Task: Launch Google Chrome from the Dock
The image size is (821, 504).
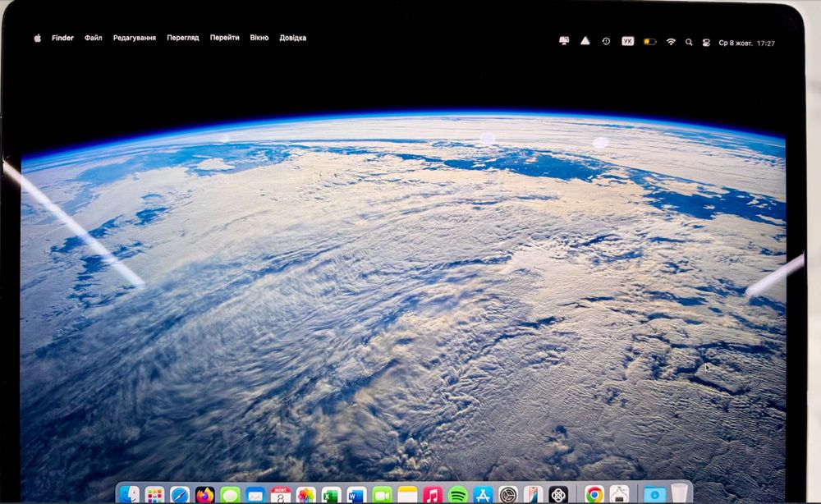Action: [x=594, y=495]
